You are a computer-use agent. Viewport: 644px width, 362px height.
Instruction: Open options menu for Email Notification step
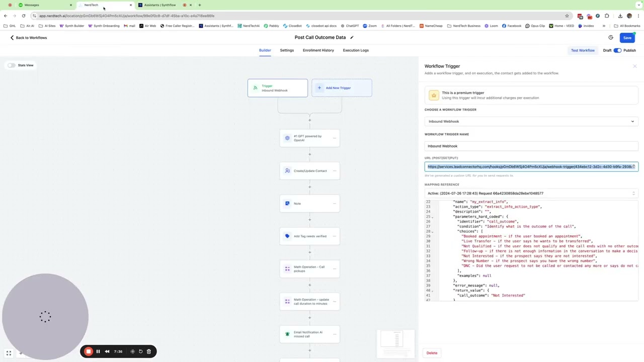335,334
